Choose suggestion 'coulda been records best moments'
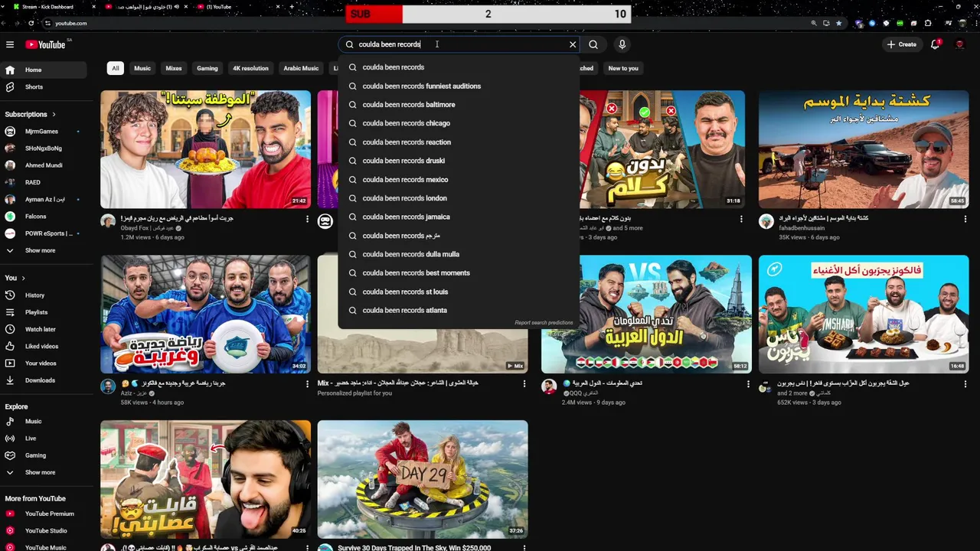 (458, 273)
